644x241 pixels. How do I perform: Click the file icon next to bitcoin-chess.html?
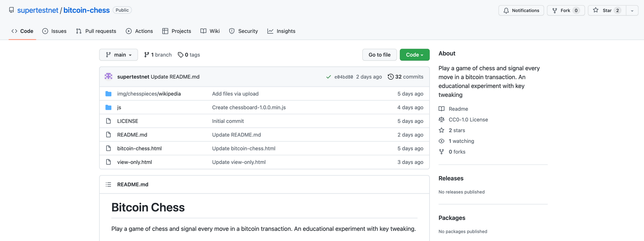(109, 148)
